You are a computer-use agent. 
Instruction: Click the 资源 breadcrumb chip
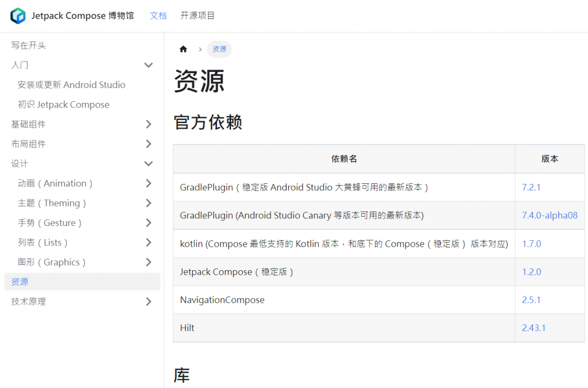(x=219, y=49)
